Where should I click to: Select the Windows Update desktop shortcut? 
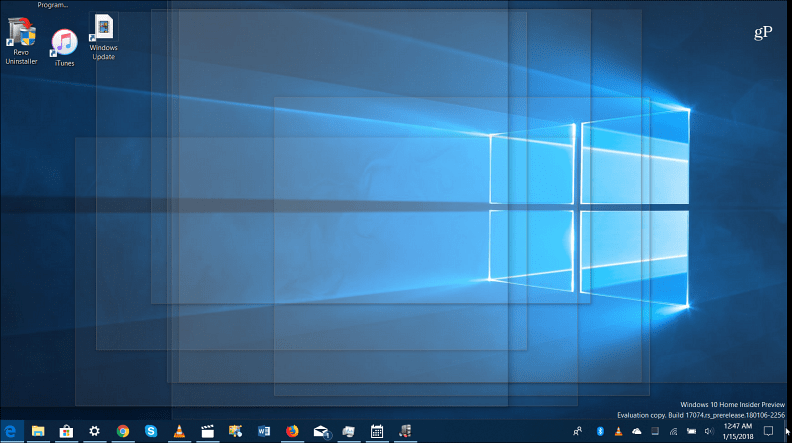[103, 36]
